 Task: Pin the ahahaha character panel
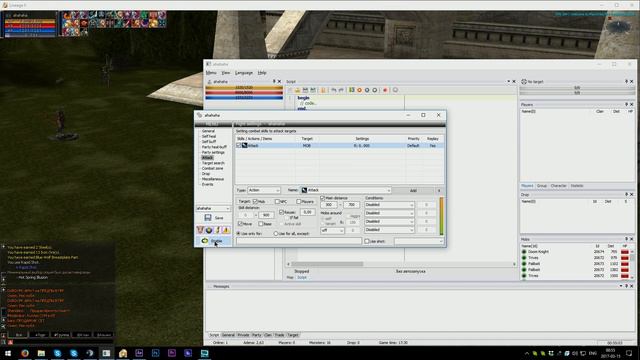[274, 82]
